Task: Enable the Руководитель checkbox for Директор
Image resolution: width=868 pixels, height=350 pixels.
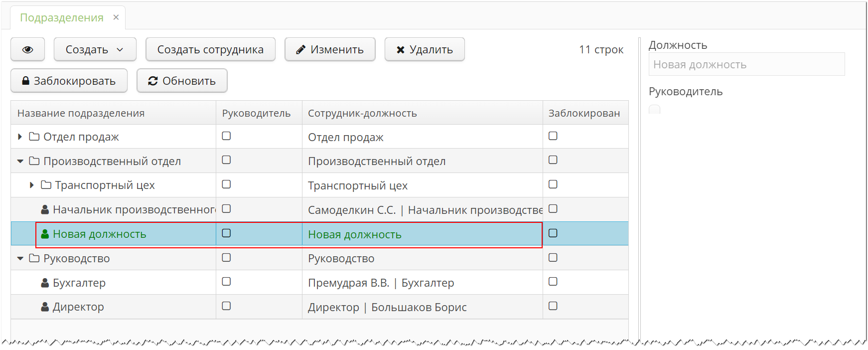Action: tap(227, 306)
